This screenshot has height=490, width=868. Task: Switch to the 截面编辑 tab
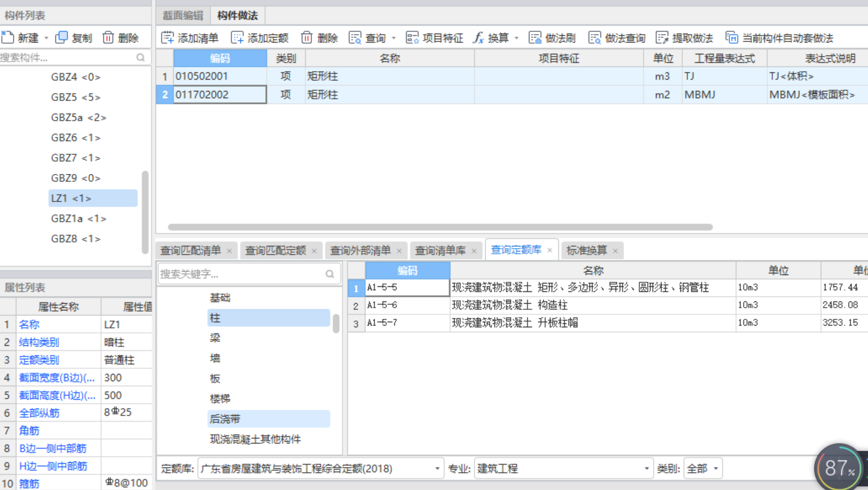pos(183,16)
